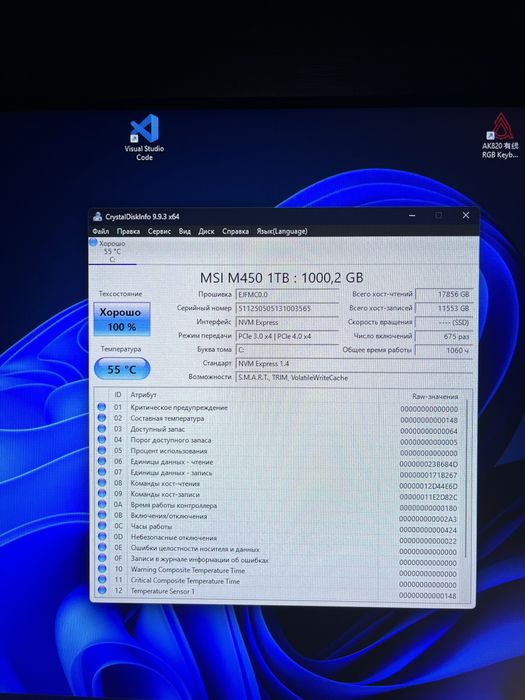Click the Возможности field S.M.A.R.T., TRIM
The width and height of the screenshot is (525, 700).
[354, 378]
